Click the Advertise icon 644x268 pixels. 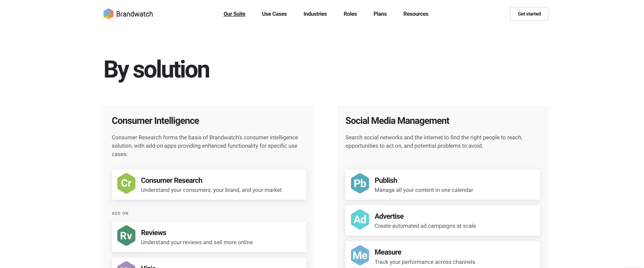coord(360,219)
